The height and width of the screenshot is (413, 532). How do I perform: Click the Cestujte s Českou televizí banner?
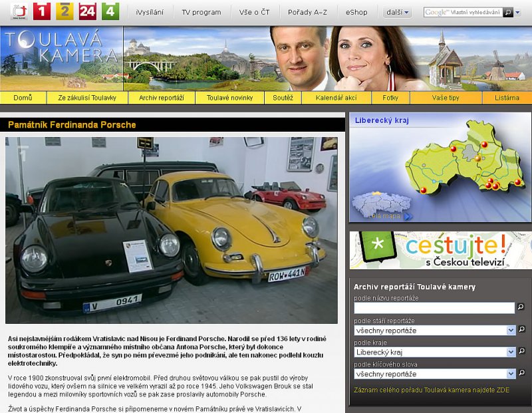(440, 251)
